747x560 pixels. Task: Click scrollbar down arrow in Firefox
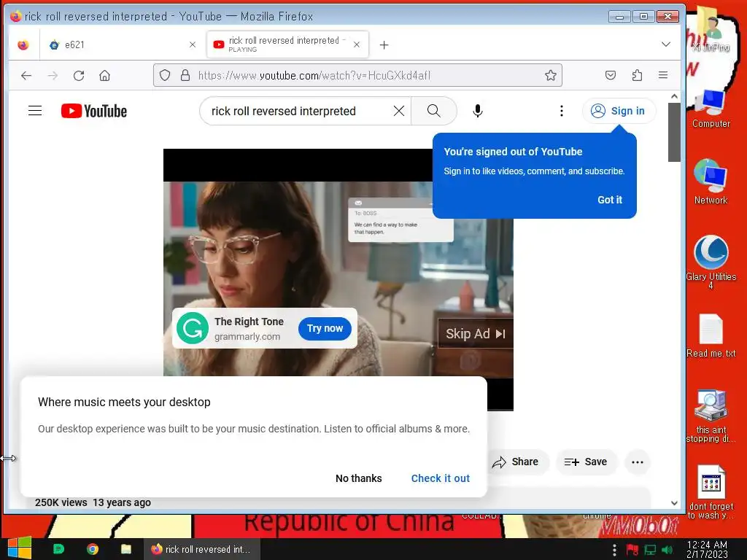(x=674, y=503)
